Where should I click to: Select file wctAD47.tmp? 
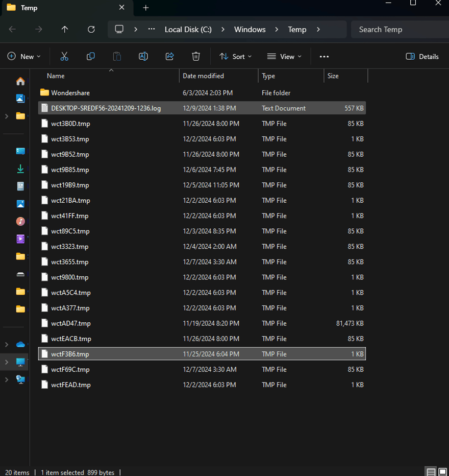[x=202, y=323]
